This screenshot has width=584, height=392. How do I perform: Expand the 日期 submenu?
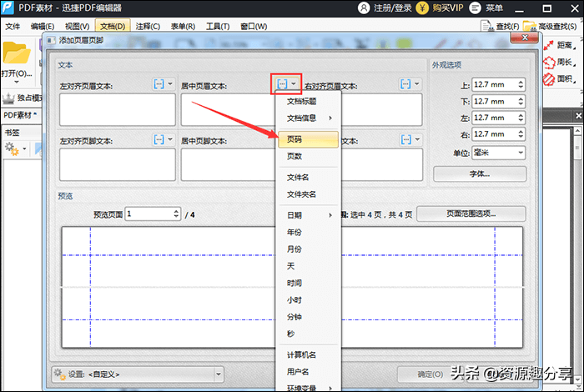308,215
